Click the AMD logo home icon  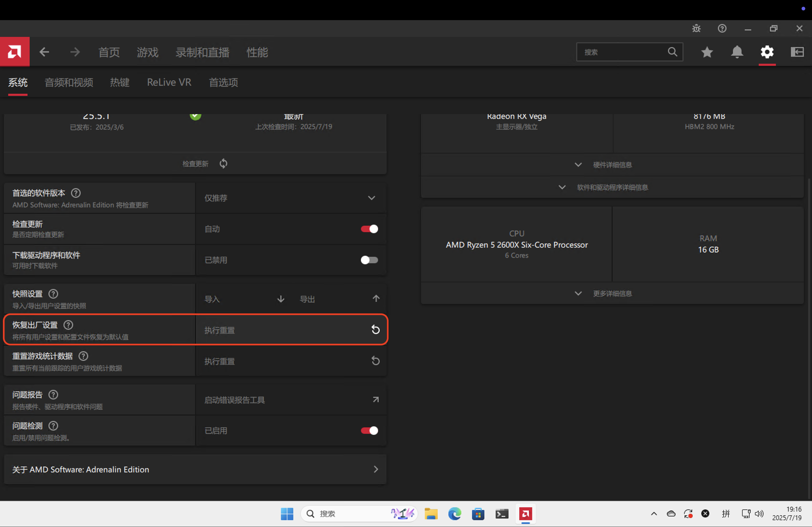pyautogui.click(x=15, y=52)
